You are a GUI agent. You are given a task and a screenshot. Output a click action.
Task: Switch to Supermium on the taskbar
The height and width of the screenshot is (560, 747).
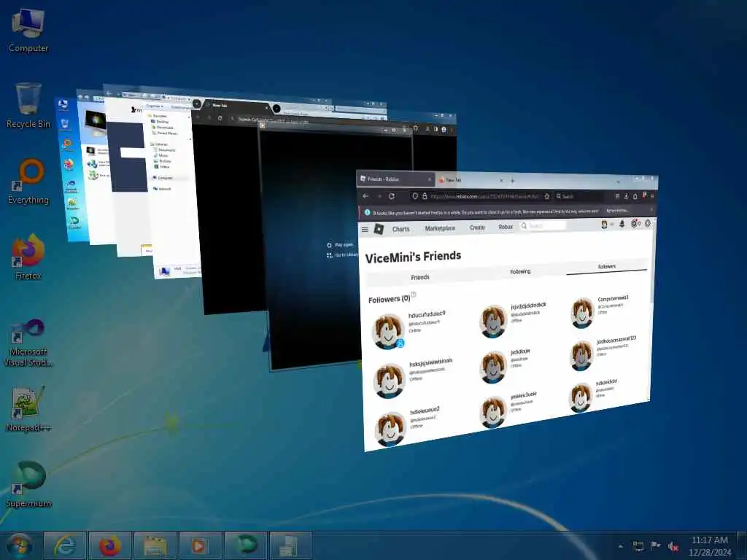click(x=245, y=545)
